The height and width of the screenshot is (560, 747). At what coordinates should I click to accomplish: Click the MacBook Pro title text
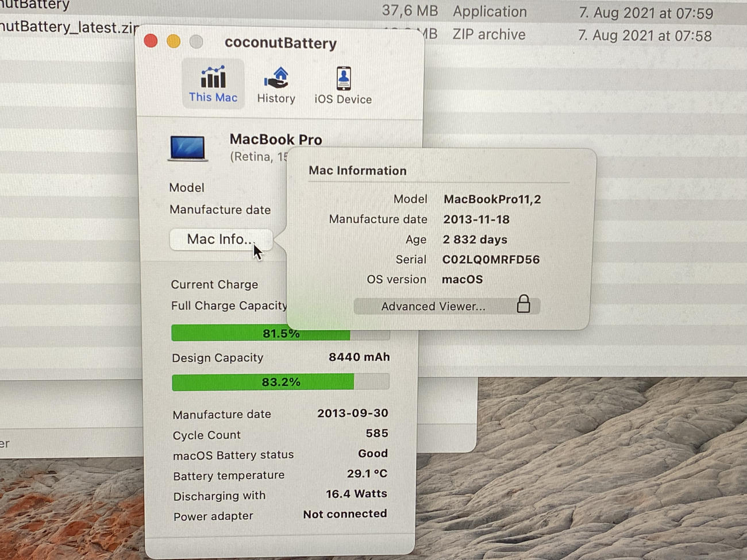click(276, 140)
